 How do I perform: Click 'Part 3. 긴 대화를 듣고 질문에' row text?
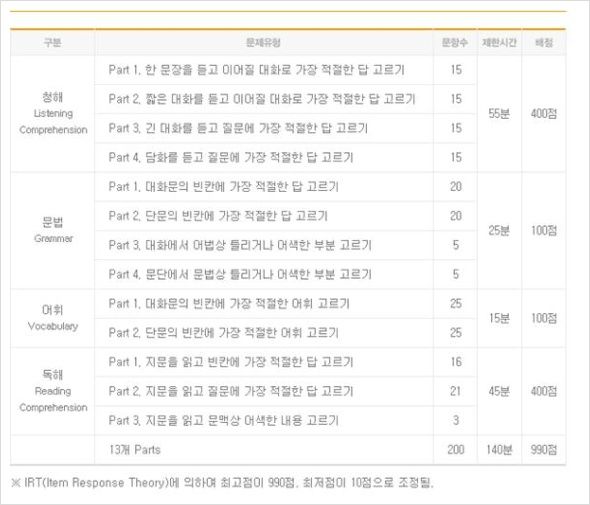(238, 128)
